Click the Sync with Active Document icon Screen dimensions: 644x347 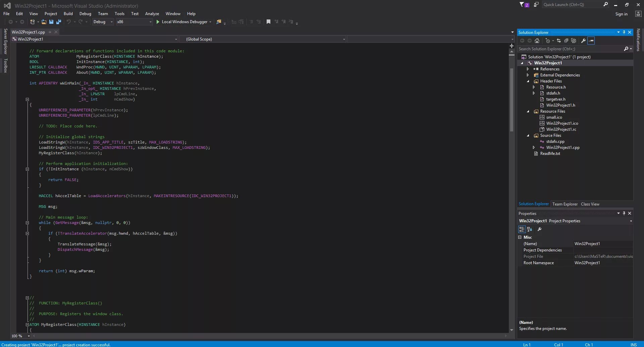tap(559, 41)
